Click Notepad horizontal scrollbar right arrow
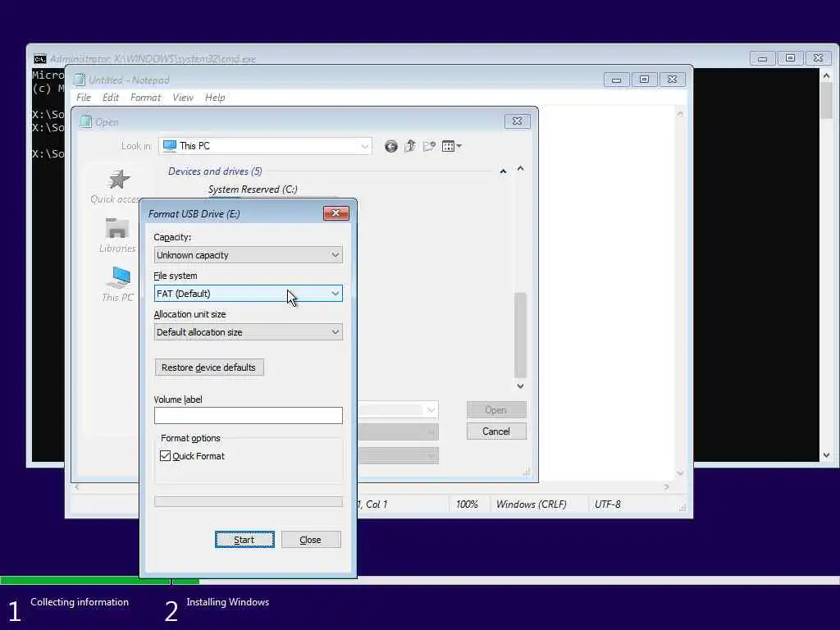Image resolution: width=840 pixels, height=630 pixels. 666,487
